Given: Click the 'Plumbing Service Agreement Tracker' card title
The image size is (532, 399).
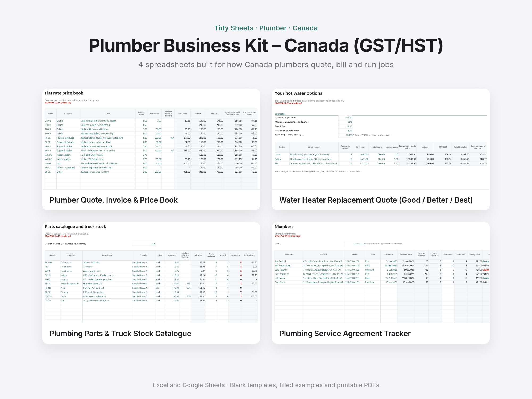Looking at the screenshot, I should point(345,334).
